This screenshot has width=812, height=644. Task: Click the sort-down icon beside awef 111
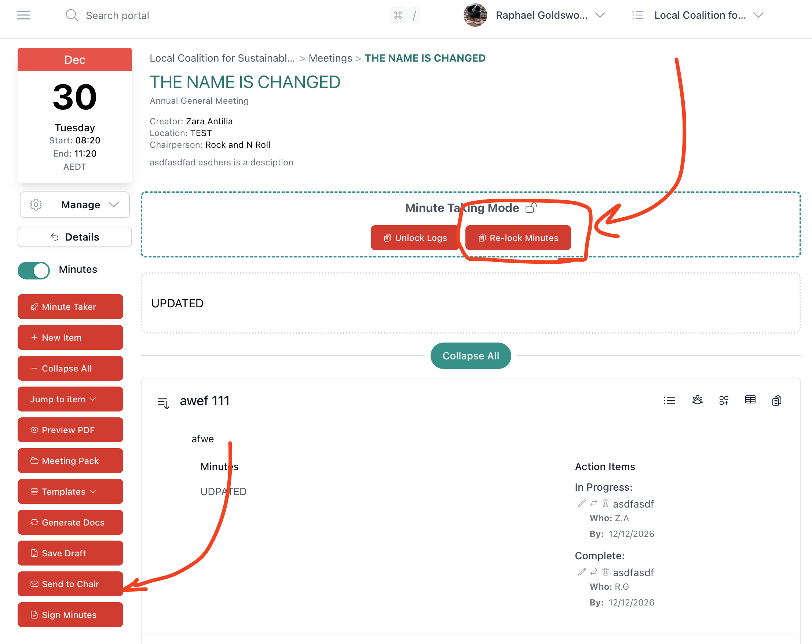164,403
